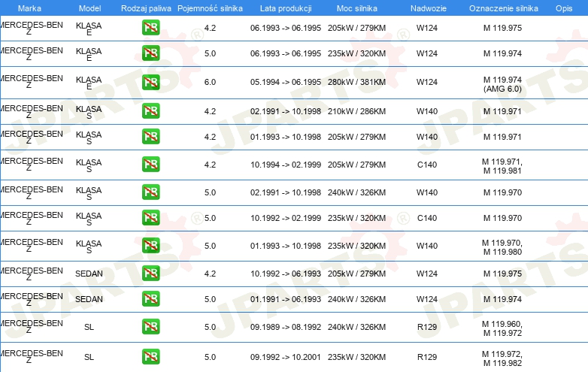Click the Pojemność silnika column header
Viewport: 588px width, 372px height.
210,8
